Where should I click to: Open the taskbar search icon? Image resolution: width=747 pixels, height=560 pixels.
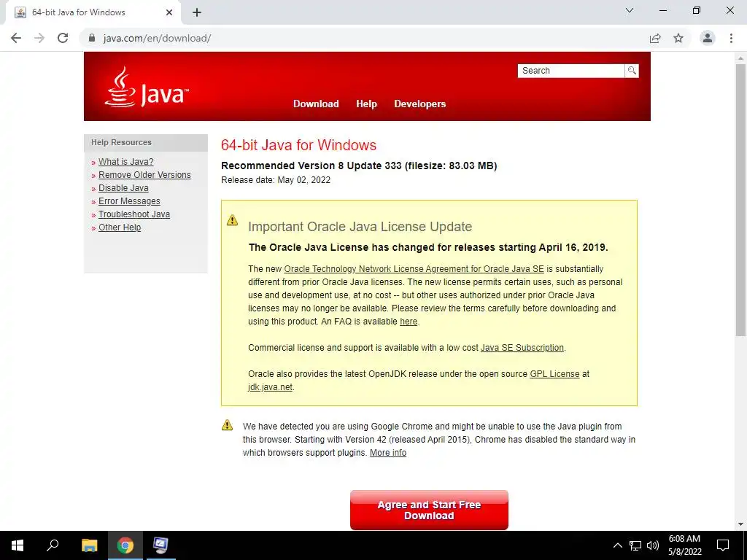click(53, 545)
